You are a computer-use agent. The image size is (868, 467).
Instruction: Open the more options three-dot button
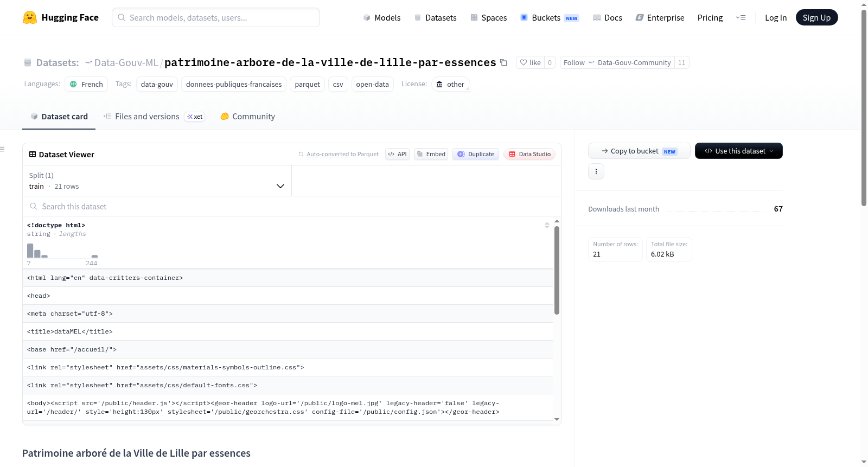(596, 171)
